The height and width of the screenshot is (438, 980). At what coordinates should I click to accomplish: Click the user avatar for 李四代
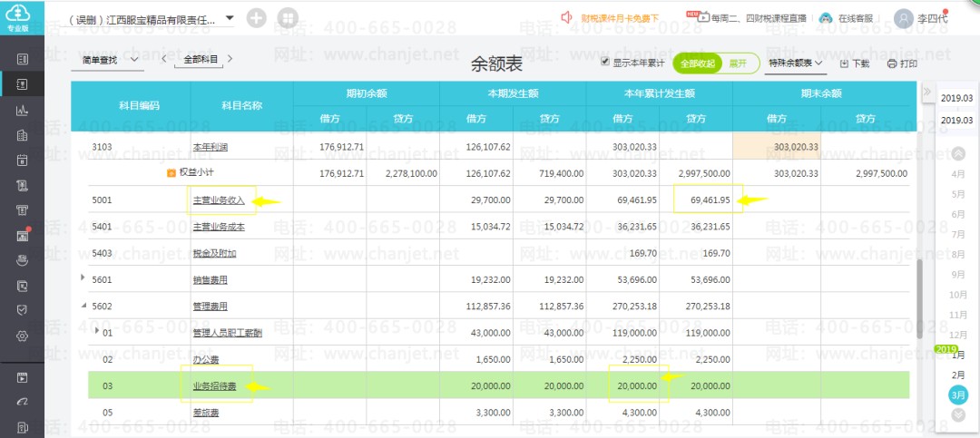tap(904, 18)
